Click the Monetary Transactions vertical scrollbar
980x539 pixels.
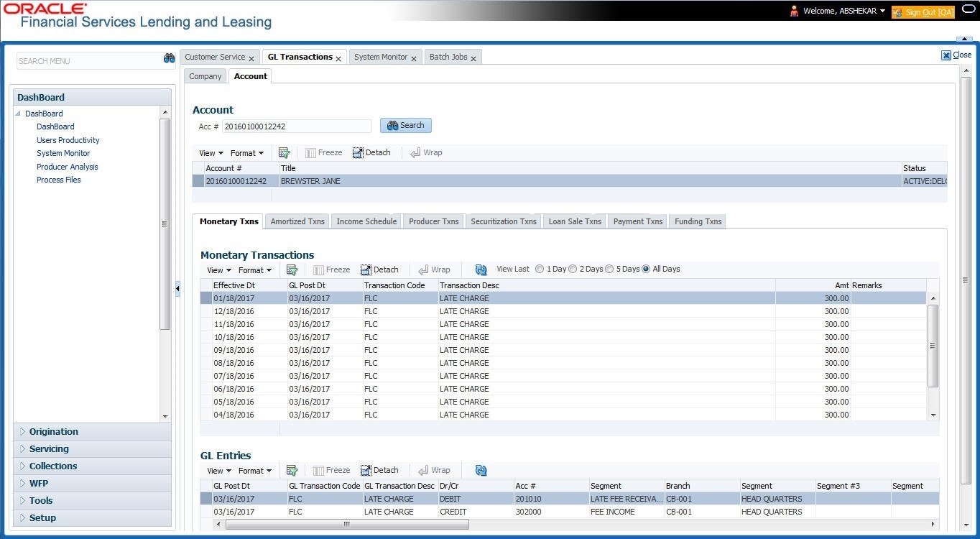pos(933,346)
